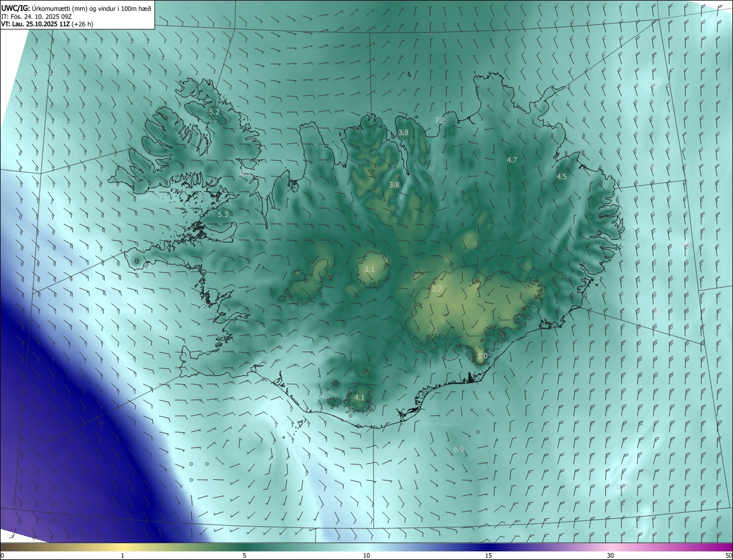The width and height of the screenshot is (733, 560).
Task: Select the 'IT: Fös. 24. 10. 2025 09Z' line
Action: (x=37, y=16)
